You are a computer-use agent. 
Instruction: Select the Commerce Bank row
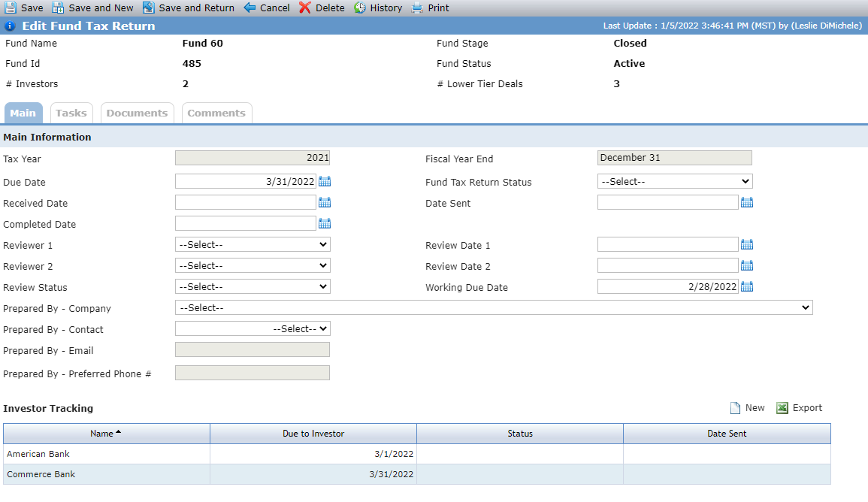[417, 474]
